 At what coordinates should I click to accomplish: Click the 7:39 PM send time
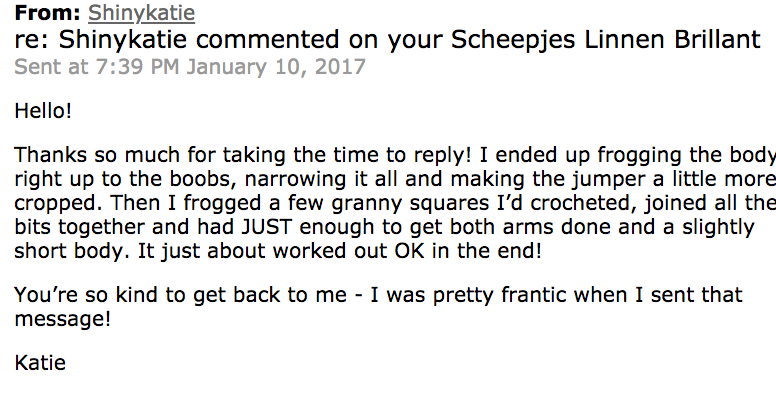coord(137,66)
